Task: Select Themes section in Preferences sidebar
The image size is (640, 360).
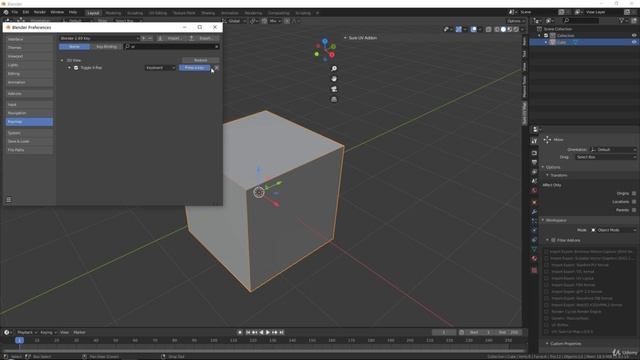Action: [29, 48]
